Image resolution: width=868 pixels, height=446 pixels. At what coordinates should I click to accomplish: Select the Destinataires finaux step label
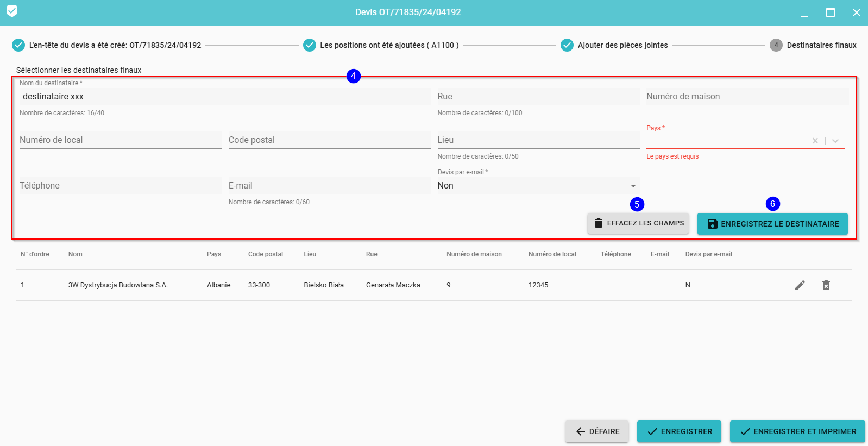[821, 45]
